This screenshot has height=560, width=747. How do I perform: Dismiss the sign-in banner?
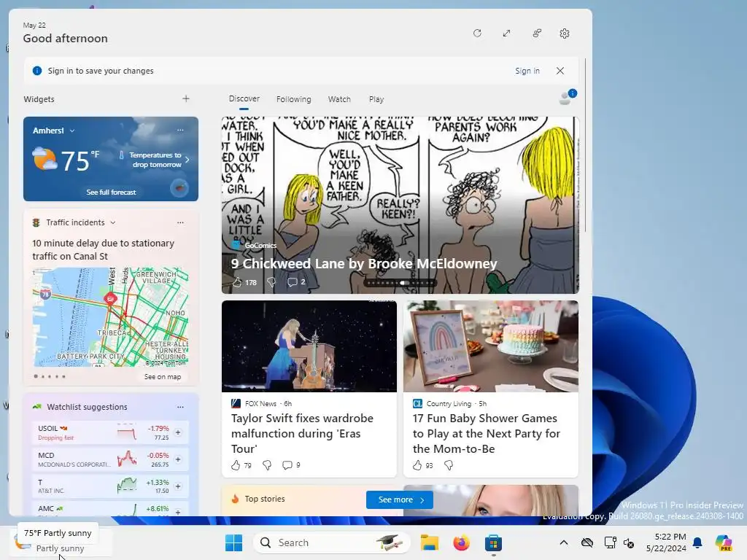coord(560,71)
